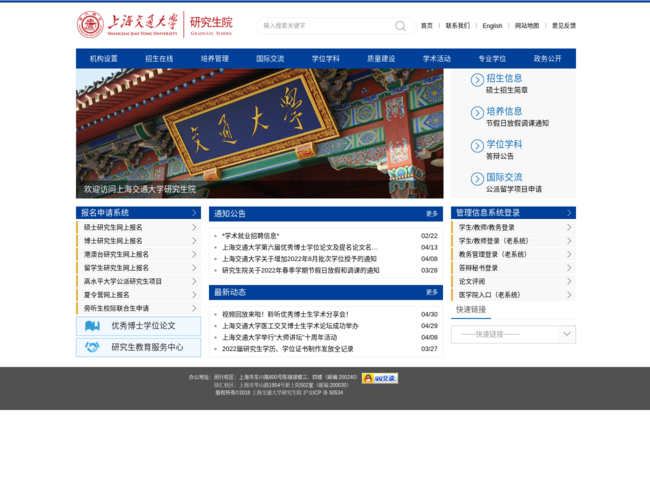Open the 质量建设 menu
The width and height of the screenshot is (650, 500).
pos(381,58)
